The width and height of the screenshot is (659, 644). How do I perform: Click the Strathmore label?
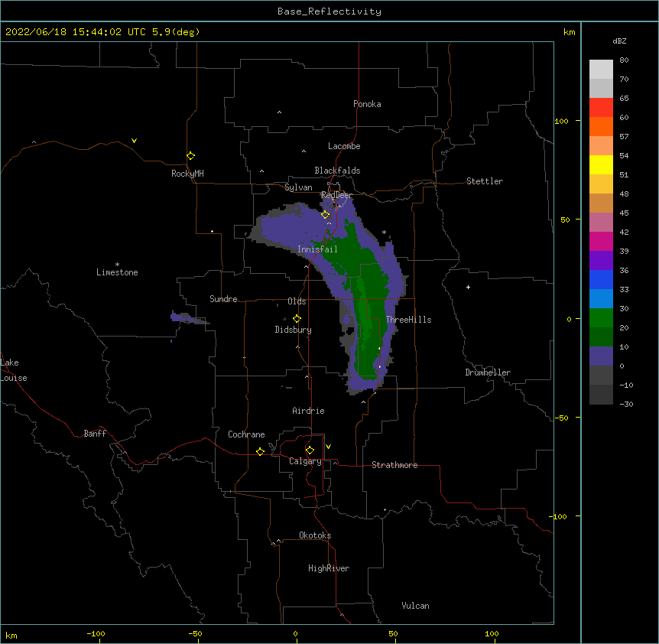point(394,465)
